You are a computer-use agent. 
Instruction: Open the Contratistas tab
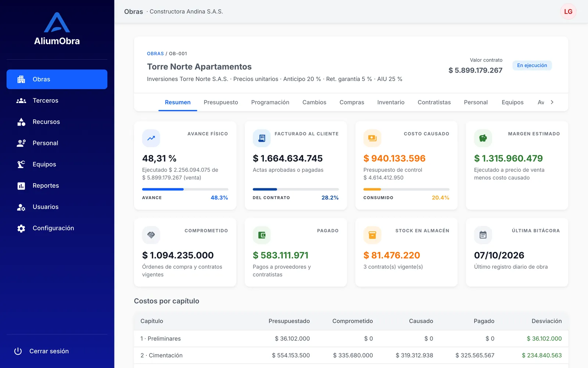(434, 102)
